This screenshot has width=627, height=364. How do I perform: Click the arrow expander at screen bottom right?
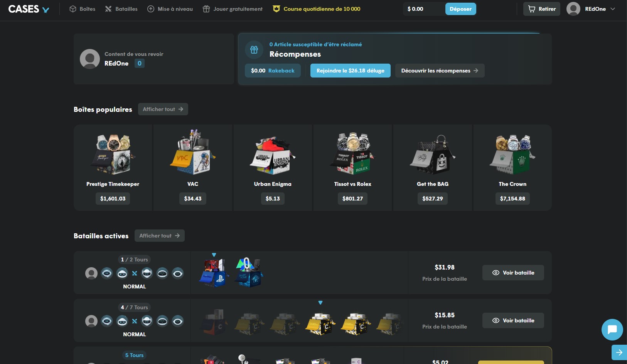point(620,352)
